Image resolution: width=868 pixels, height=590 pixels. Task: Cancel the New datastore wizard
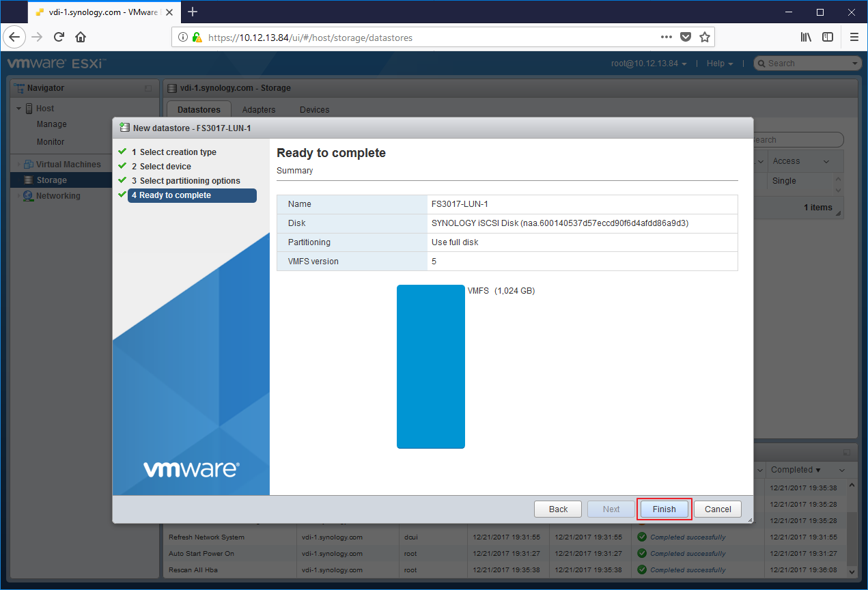pos(718,509)
